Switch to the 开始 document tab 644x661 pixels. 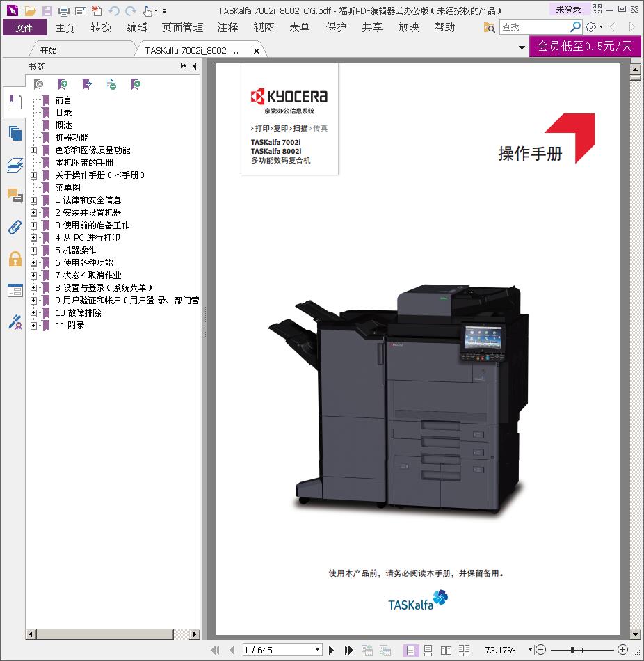(49, 50)
